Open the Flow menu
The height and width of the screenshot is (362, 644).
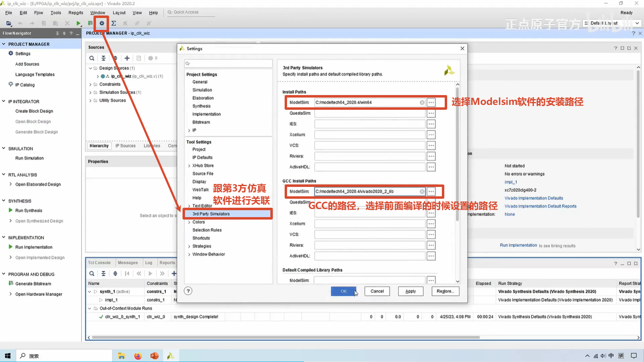tap(38, 13)
